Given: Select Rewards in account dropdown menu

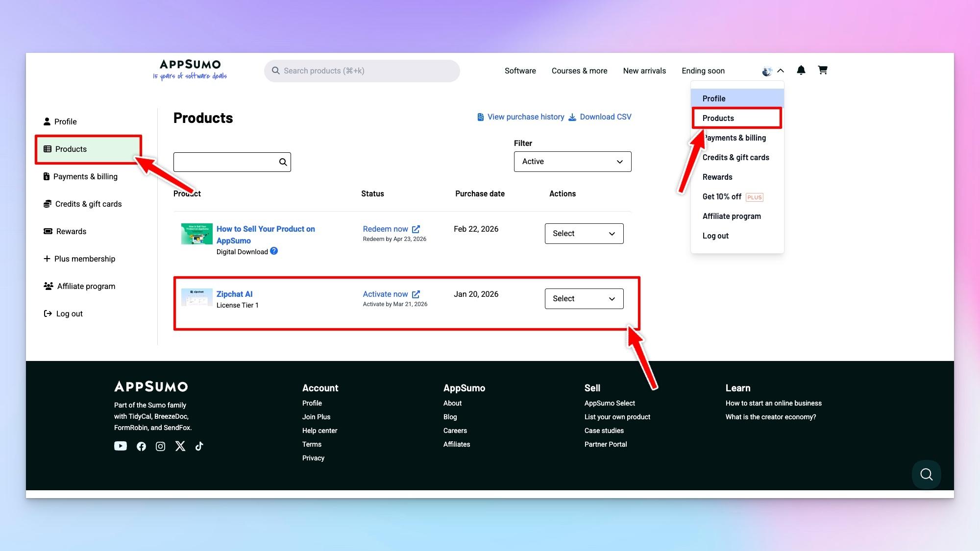Looking at the screenshot, I should [x=737, y=177].
